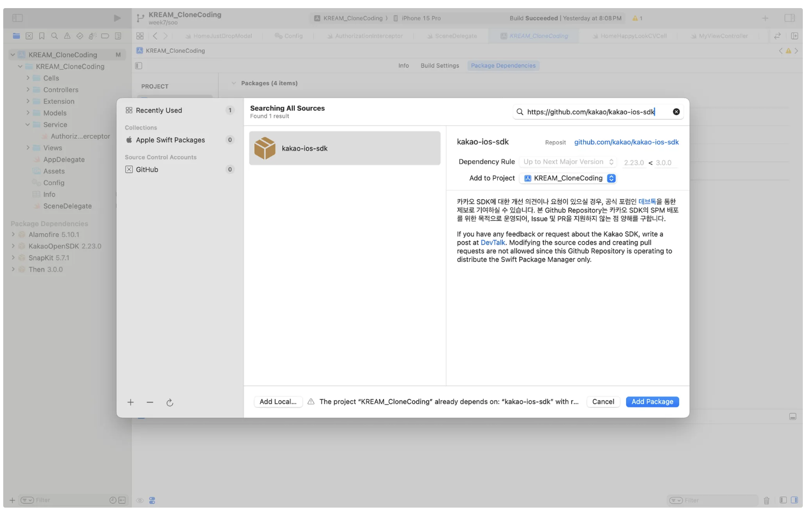Open the Add to Project dropdown
This screenshot has height=513, width=812.
pyautogui.click(x=569, y=178)
